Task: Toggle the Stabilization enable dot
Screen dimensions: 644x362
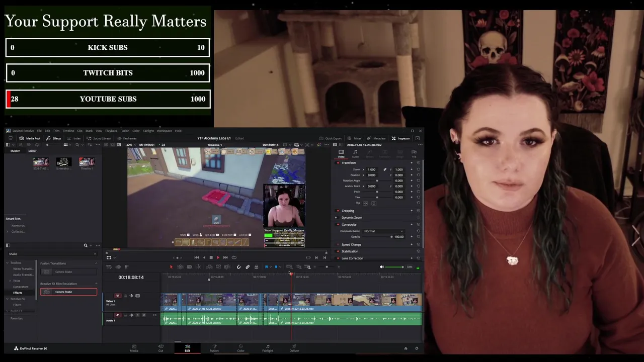Action: click(x=338, y=251)
